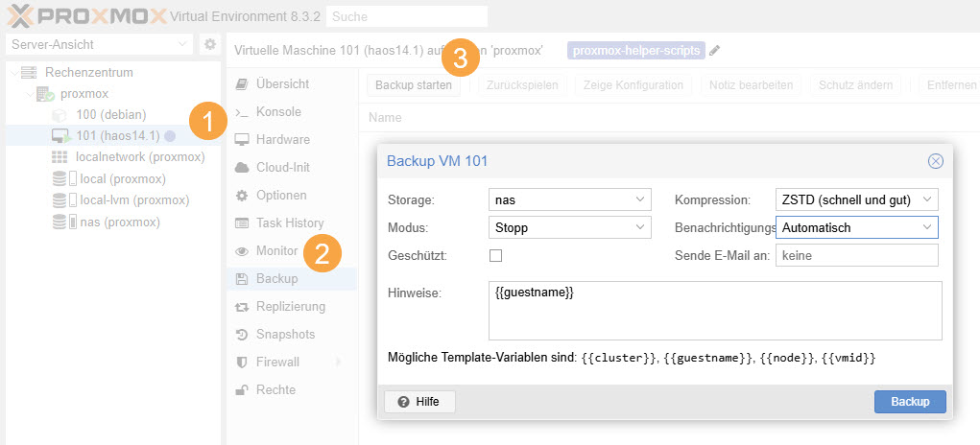Click the gear icon beside Server-Ansicht
This screenshot has height=445, width=980.
click(x=210, y=45)
